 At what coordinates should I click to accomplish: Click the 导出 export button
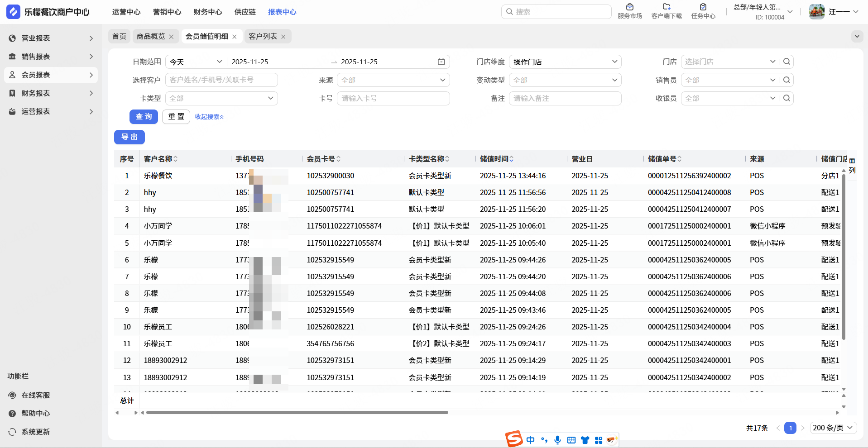click(129, 137)
